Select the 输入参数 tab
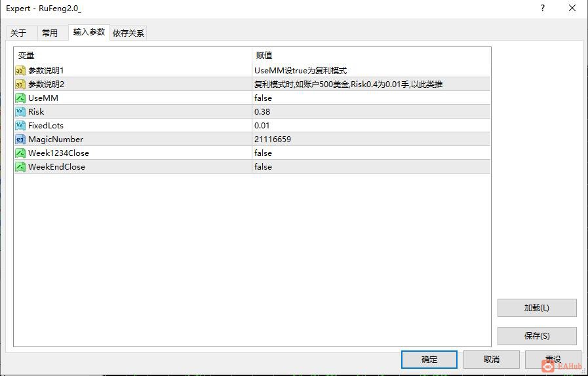The width and height of the screenshot is (588, 376). coord(89,32)
